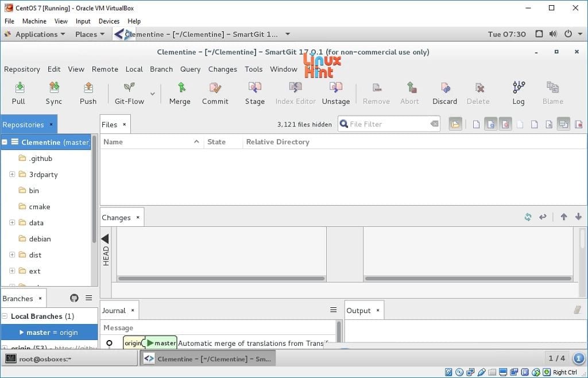Collapse the Local Branches group
Screen dimensions: 588x378
pos(5,317)
